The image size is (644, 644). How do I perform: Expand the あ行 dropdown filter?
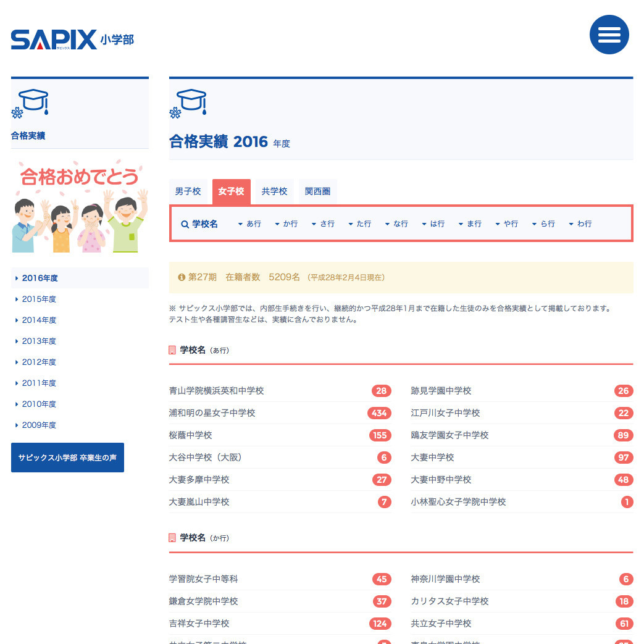[249, 224]
